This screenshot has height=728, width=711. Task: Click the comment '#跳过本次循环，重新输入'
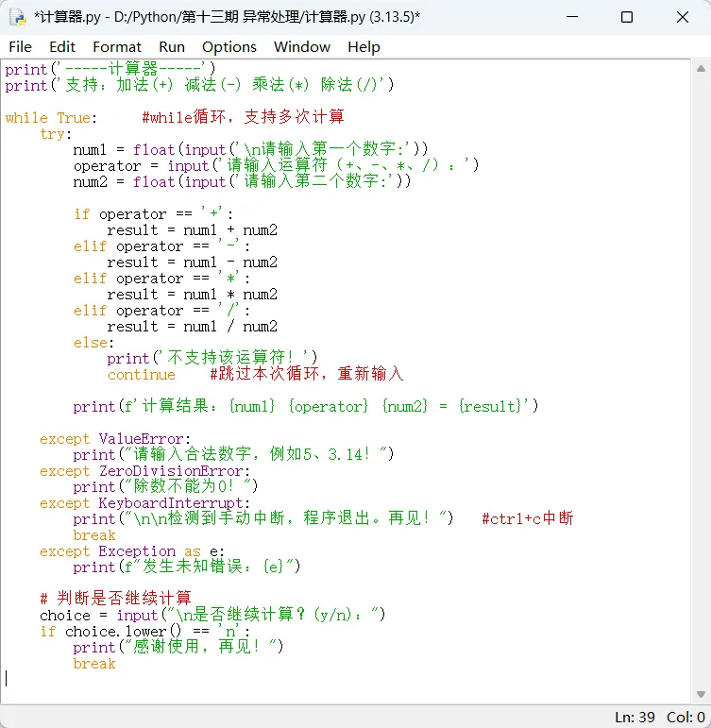(x=307, y=374)
